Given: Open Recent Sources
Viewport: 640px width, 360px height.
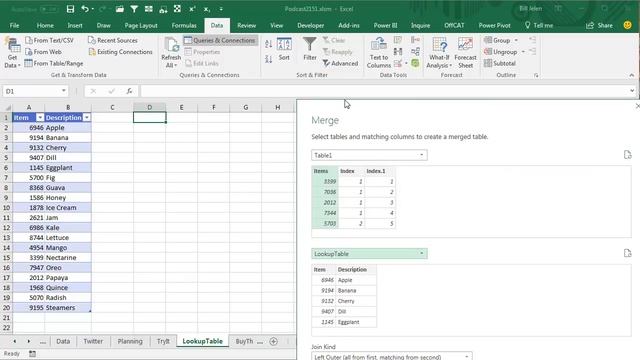Looking at the screenshot, I should pos(113,40).
